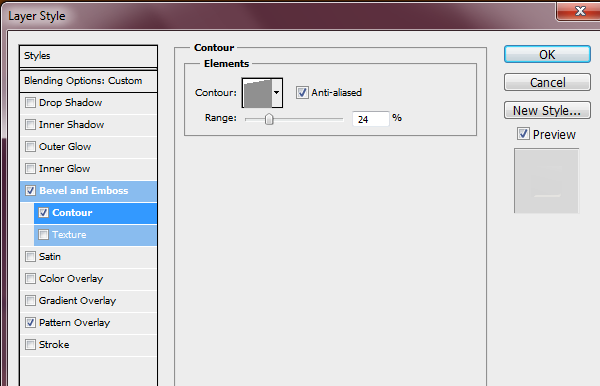This screenshot has width=600, height=386.
Task: Check the Gradient Overlay checkbox
Action: 30,301
